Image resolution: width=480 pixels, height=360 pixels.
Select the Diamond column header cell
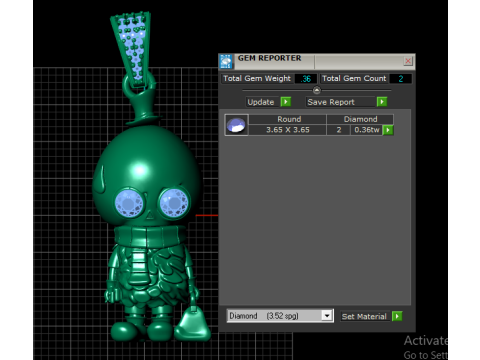coord(360,119)
